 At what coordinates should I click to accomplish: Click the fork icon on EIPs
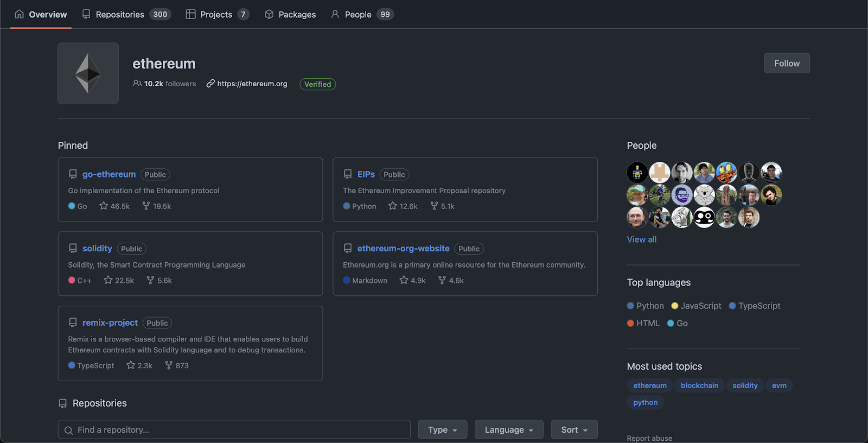pos(434,206)
